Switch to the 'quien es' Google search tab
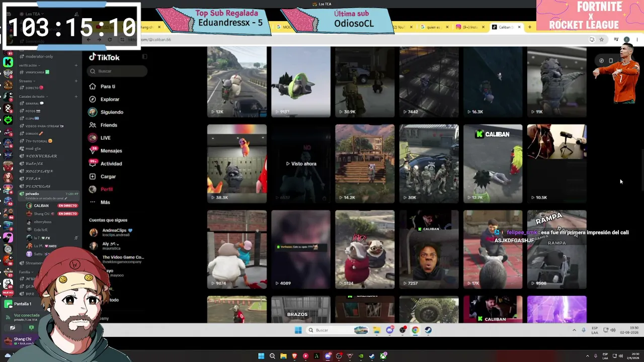The height and width of the screenshot is (362, 644). [434, 27]
